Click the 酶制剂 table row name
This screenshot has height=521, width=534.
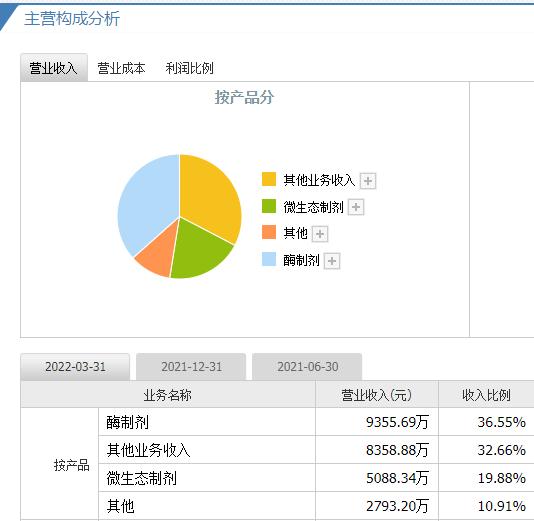pos(127,422)
